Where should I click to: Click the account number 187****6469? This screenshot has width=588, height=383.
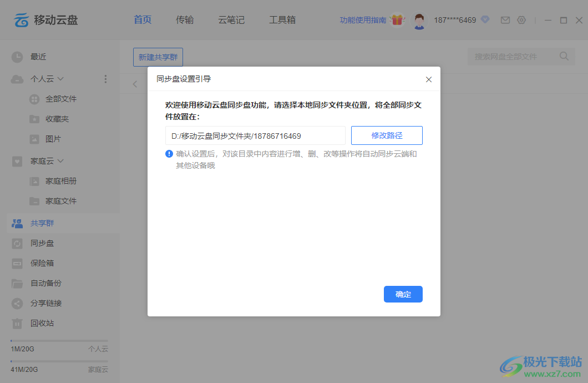[455, 20]
